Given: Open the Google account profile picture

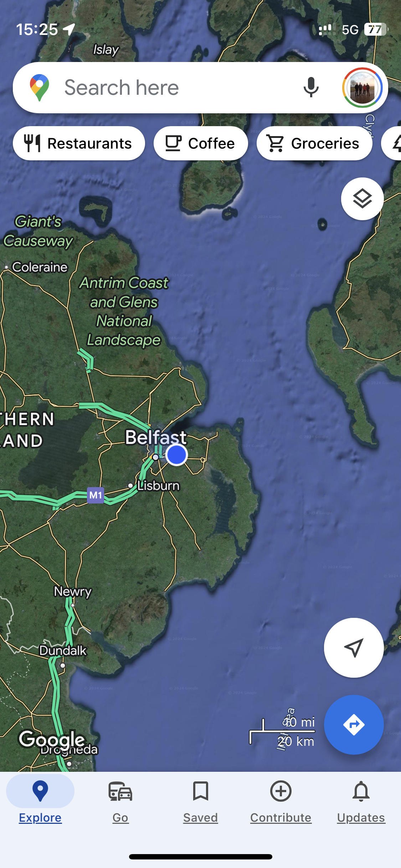Looking at the screenshot, I should tap(362, 88).
